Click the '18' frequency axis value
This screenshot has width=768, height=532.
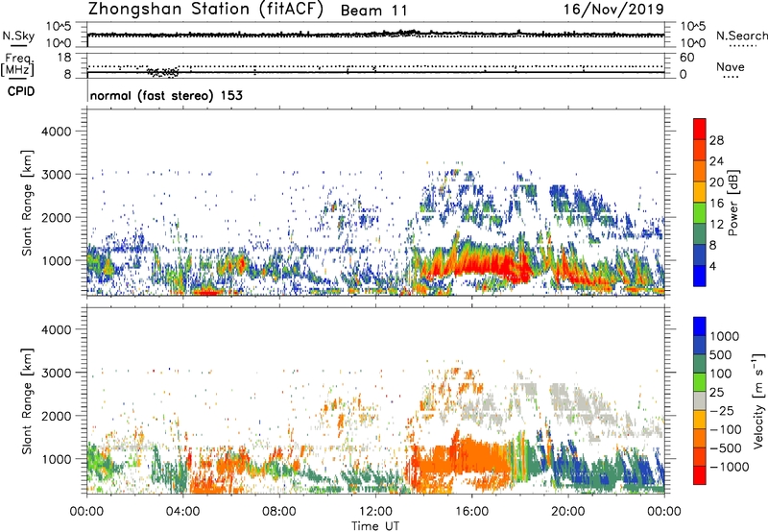coord(64,58)
